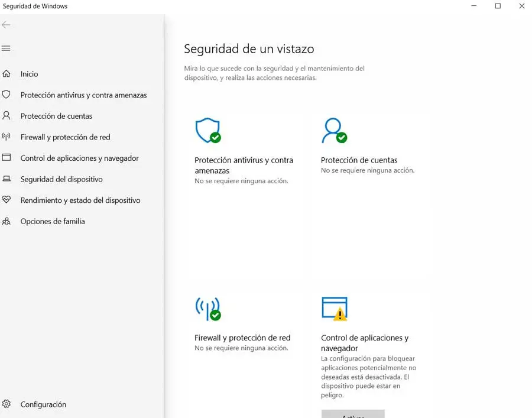Toggle the hamburger navigation menu

click(6, 48)
